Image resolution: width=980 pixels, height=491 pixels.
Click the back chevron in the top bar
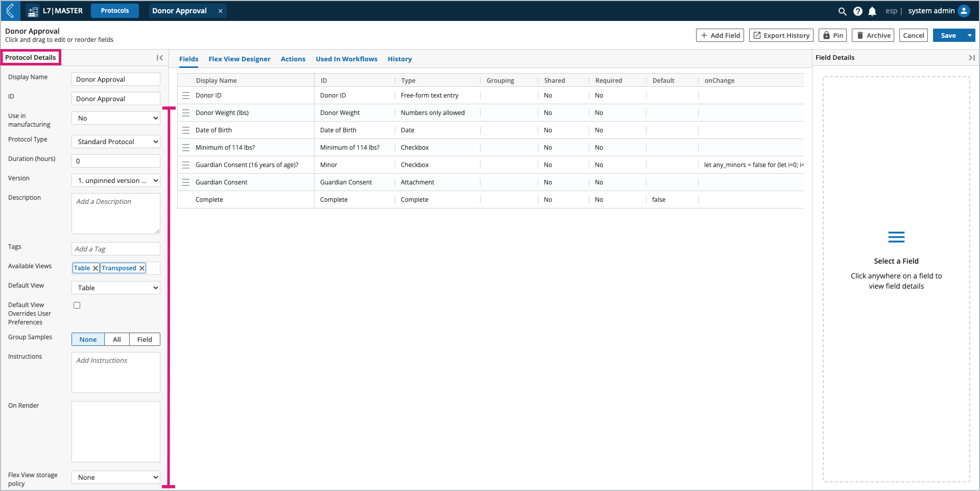[10, 11]
